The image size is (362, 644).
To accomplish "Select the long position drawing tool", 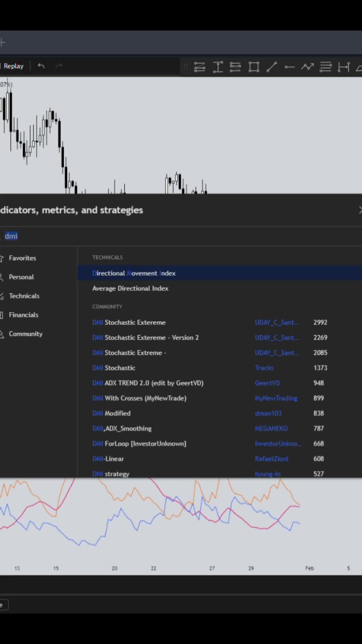I will [200, 67].
